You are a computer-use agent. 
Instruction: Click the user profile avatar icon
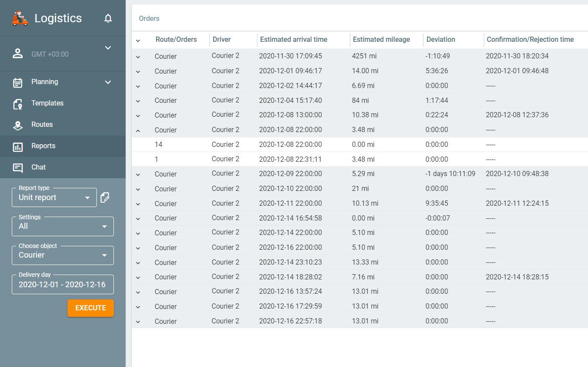(18, 54)
